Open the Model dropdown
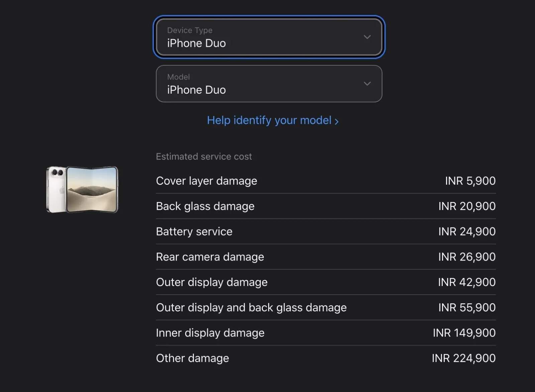The image size is (535, 392). pos(269,84)
